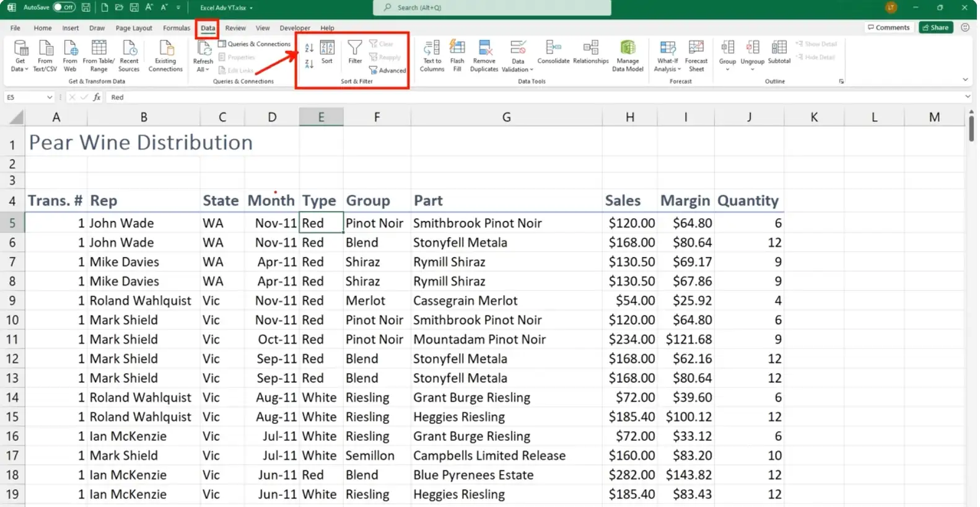Expand the Name Box dropdown
980x507 pixels.
pos(50,97)
